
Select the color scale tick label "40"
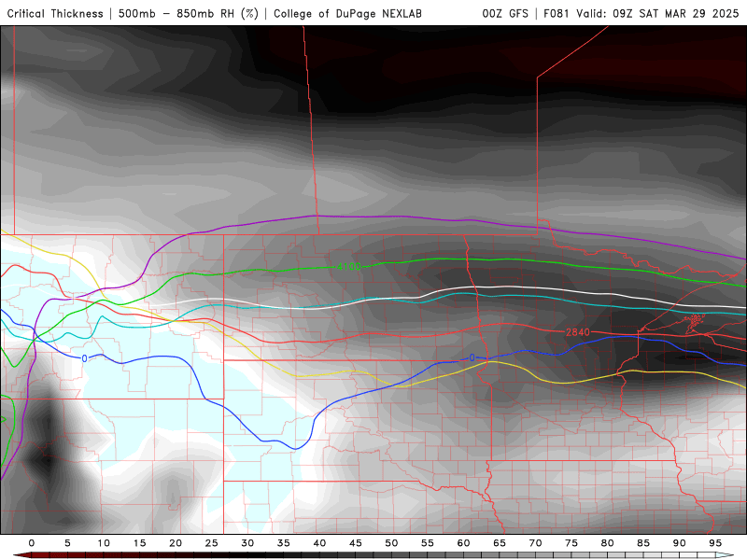(319, 543)
